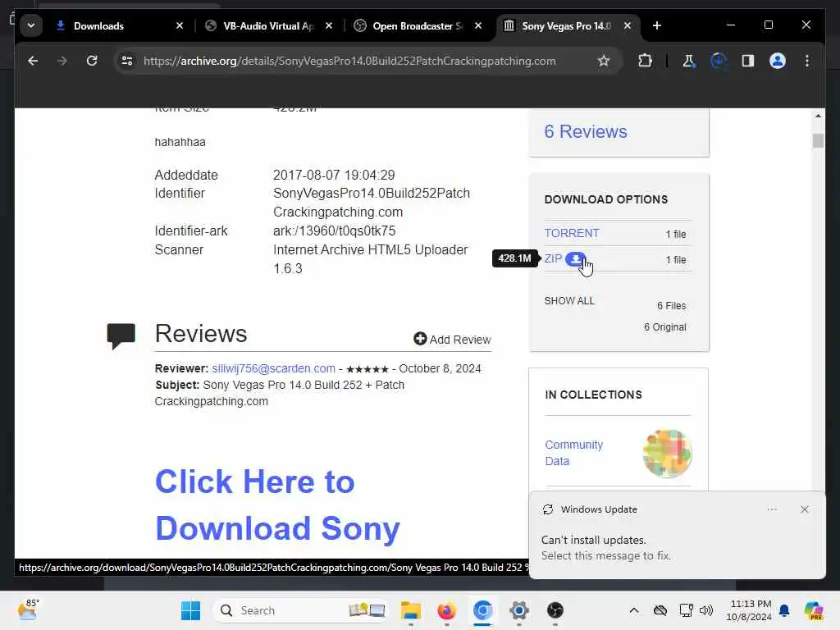The width and height of the screenshot is (840, 630).
Task: Click the Community Data collection thumbnail
Action: click(x=667, y=453)
